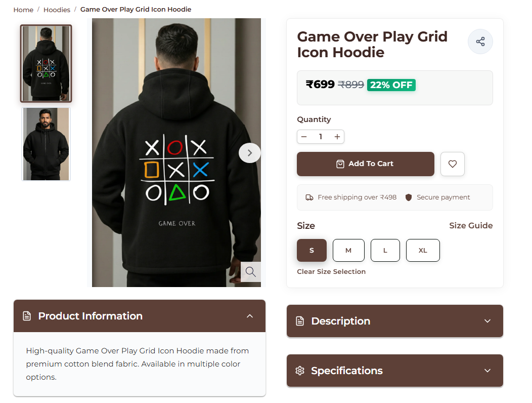Add hoodie to wishlist with heart icon
Viewport: 532px width, 403px height.
[x=452, y=164]
